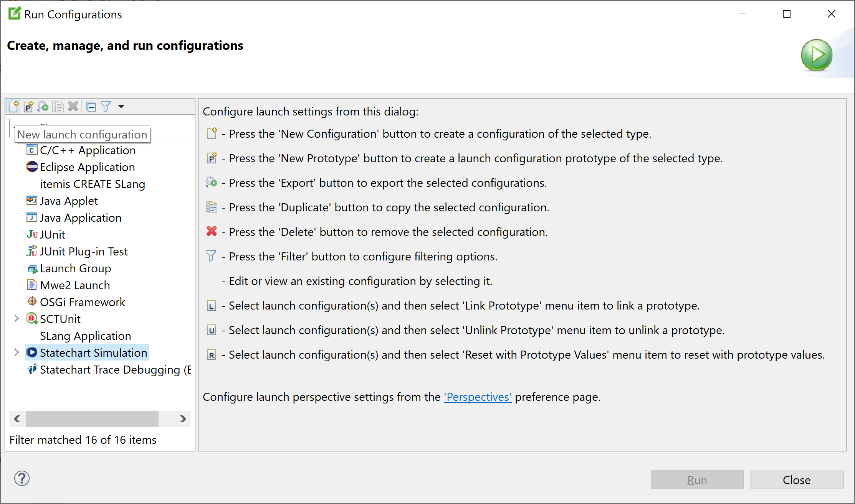Click the Unlink Prototype U icon
Viewport: 855px width, 504px height.
[x=212, y=330]
